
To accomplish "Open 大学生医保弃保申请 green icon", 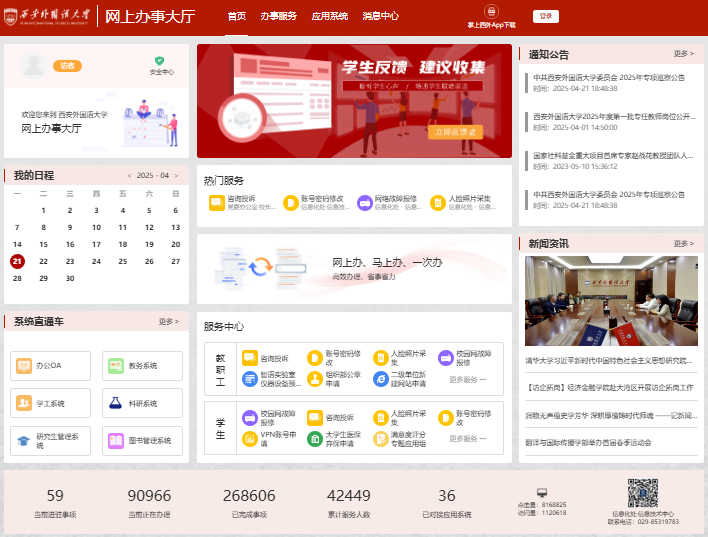I will pyautogui.click(x=315, y=439).
